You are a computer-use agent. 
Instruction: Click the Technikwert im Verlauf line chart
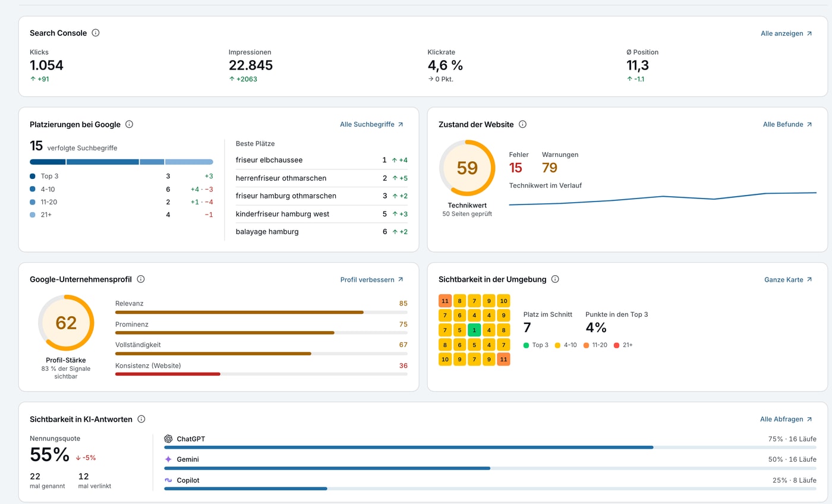663,199
